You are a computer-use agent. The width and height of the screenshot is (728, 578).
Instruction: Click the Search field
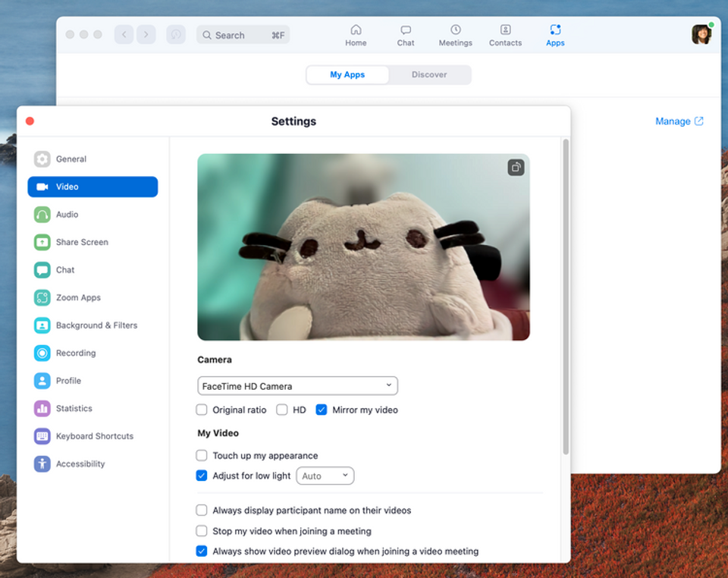point(243,35)
